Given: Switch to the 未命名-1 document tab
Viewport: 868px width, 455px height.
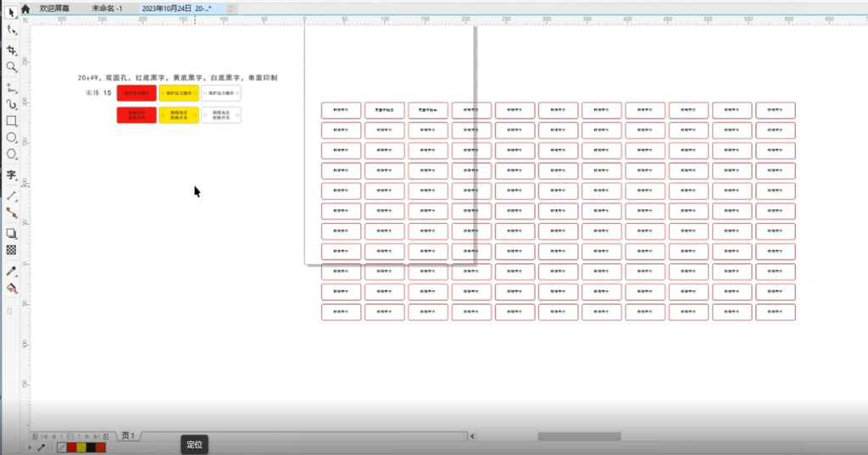Looking at the screenshot, I should coord(107,8).
